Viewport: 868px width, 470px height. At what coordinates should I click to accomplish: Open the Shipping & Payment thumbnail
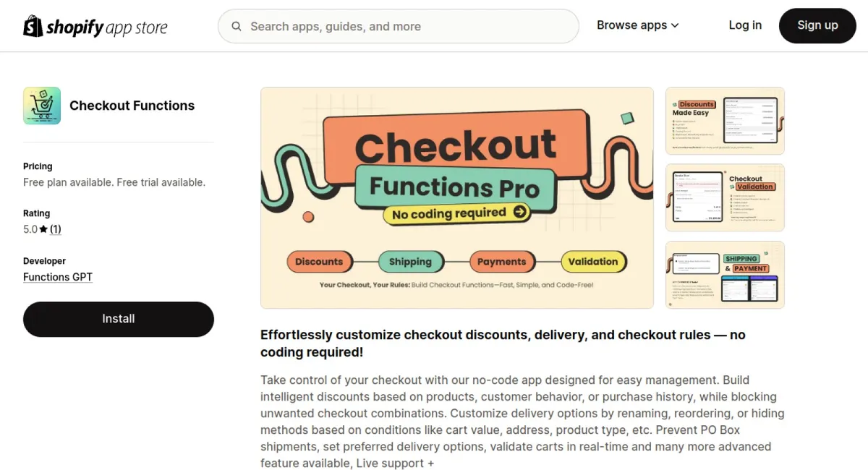click(725, 275)
